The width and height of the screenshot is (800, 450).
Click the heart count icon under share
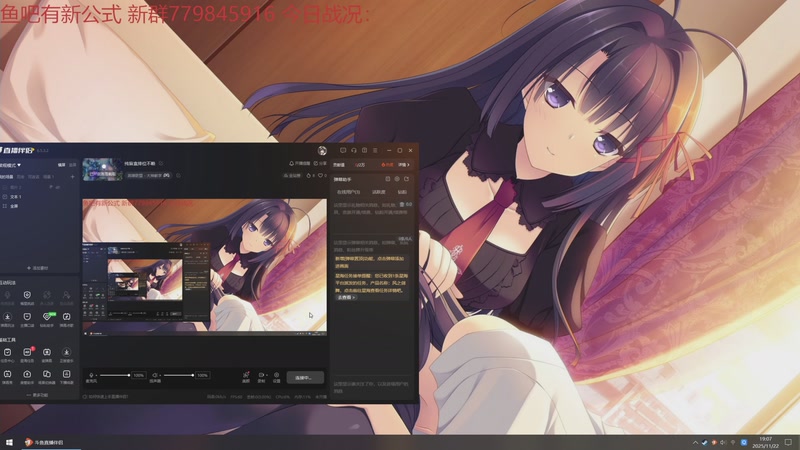(322, 176)
